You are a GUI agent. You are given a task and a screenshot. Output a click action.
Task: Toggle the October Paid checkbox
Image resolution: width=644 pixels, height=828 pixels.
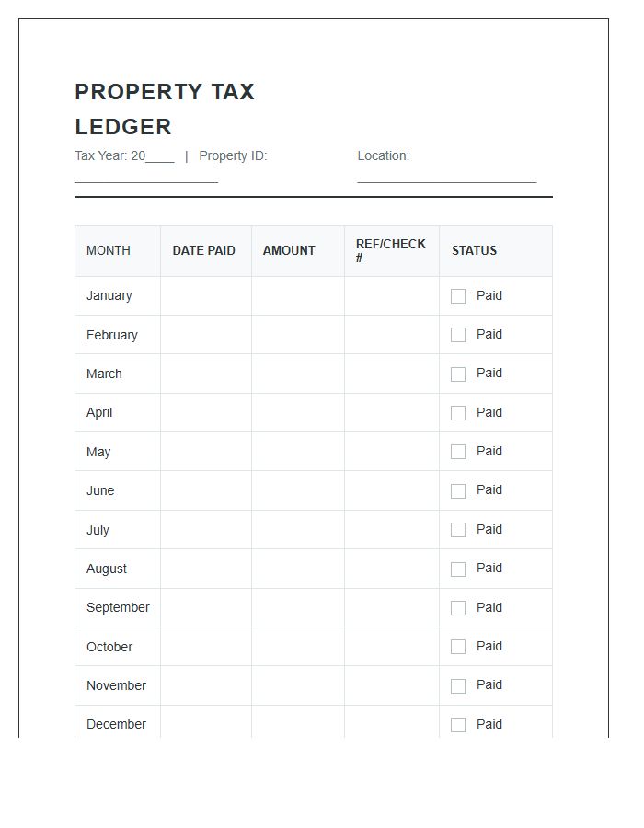(x=458, y=647)
